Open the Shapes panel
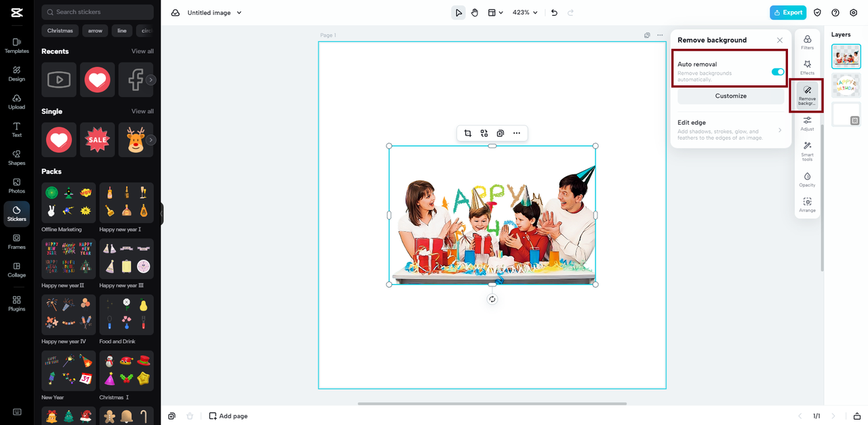 click(16, 157)
